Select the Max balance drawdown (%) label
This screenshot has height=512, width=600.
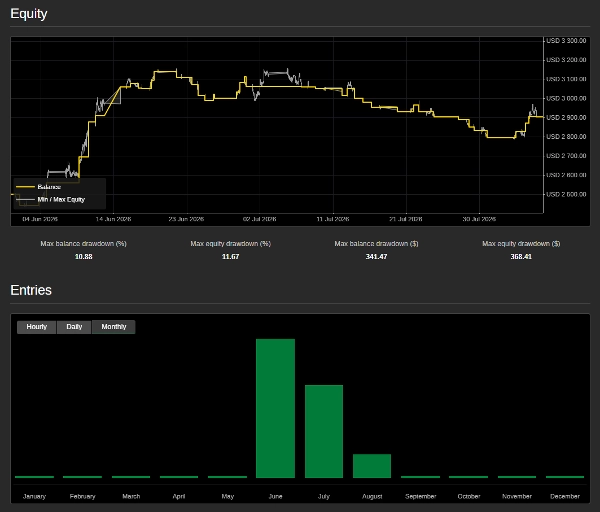[83, 244]
